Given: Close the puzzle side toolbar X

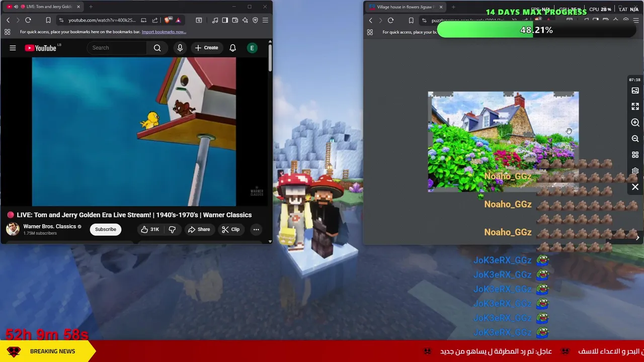Looking at the screenshot, I should (x=635, y=187).
